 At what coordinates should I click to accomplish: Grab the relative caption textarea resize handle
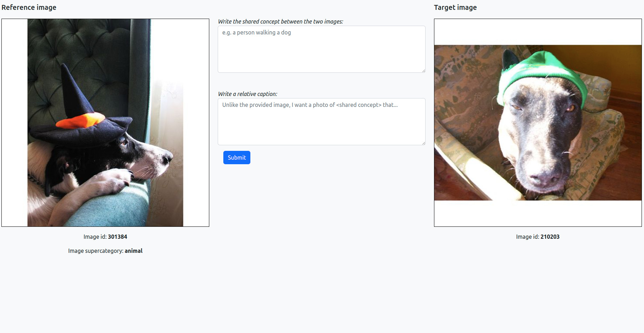pos(423,143)
